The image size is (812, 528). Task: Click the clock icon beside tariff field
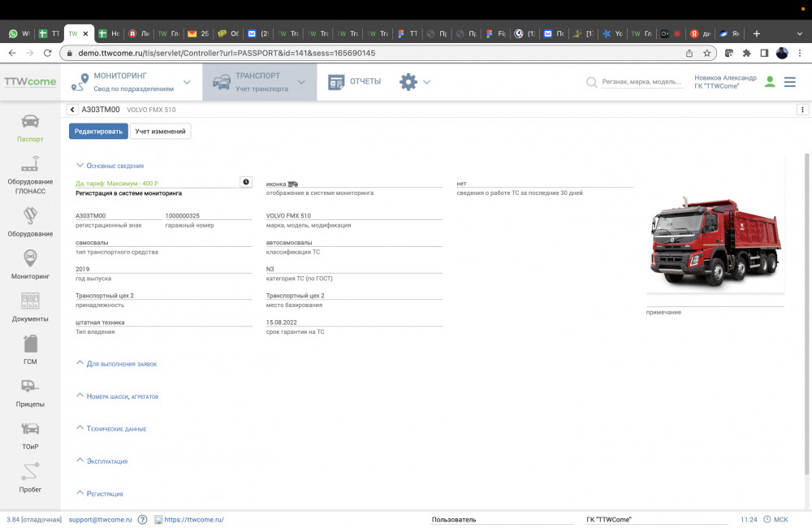pyautogui.click(x=246, y=182)
